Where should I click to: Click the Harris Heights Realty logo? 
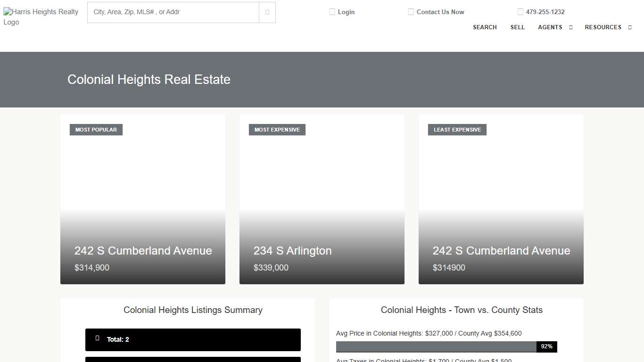tap(41, 17)
